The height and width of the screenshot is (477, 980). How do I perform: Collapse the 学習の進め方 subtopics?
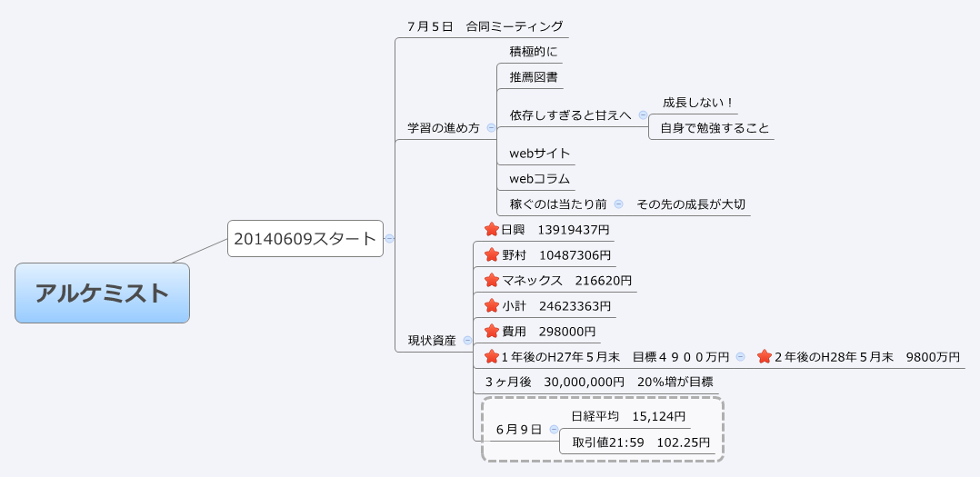tap(491, 128)
